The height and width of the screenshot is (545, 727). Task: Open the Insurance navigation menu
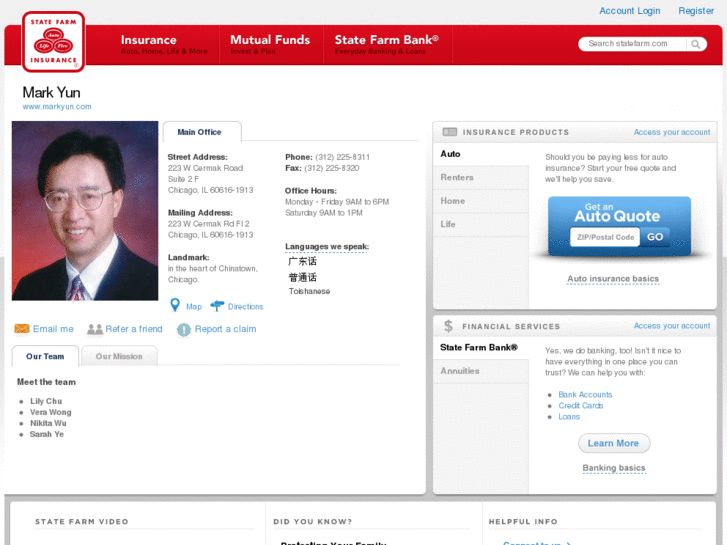164,45
